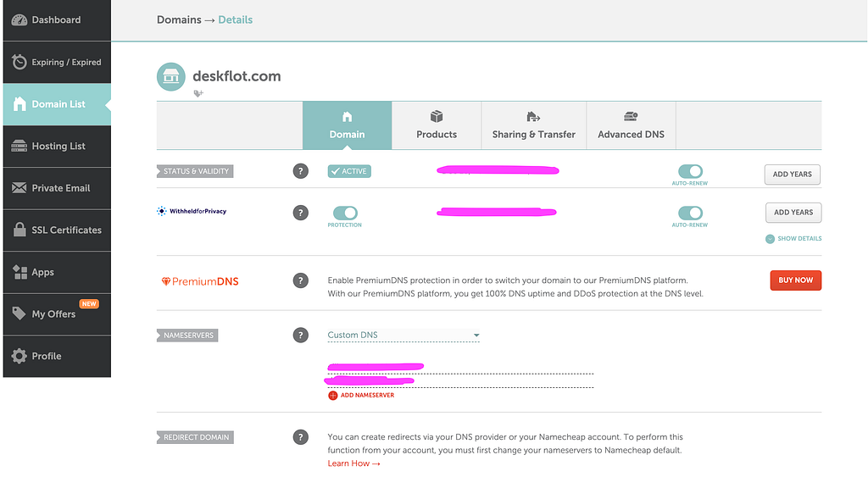Open help for PremiumDNS
The image size is (868, 477).
point(301,280)
